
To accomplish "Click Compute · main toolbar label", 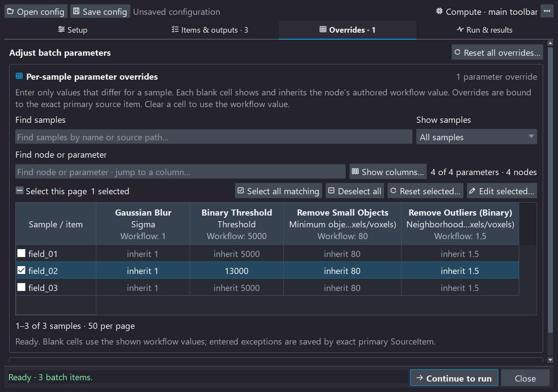I will click(487, 12).
